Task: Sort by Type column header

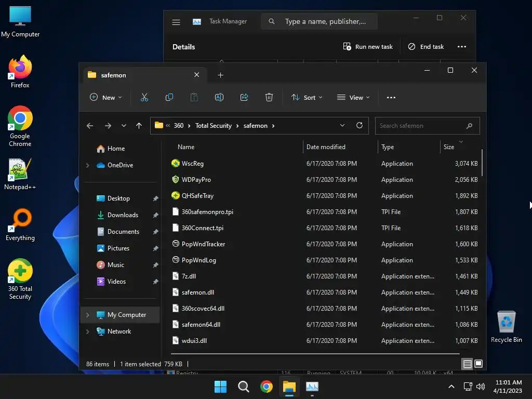Action: 388,147
